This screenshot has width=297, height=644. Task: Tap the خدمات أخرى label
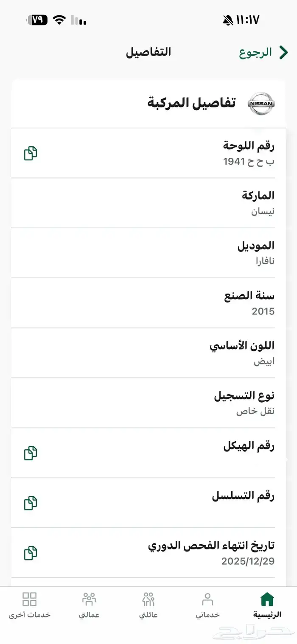tap(30, 615)
